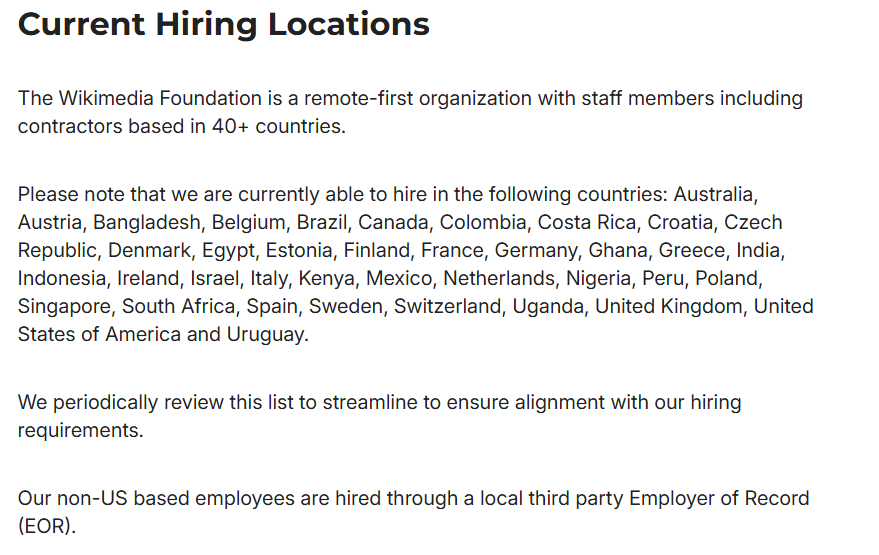879x555 pixels.
Task: Click the word Denmark
Action: click(x=149, y=250)
